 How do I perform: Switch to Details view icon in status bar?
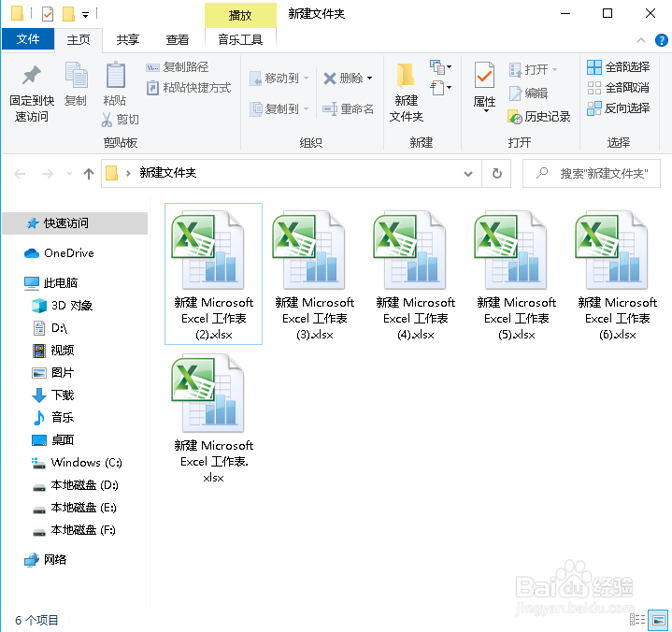tap(637, 620)
